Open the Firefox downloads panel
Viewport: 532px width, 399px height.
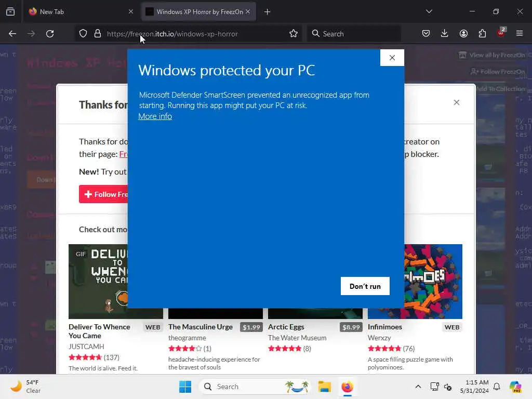(x=445, y=34)
